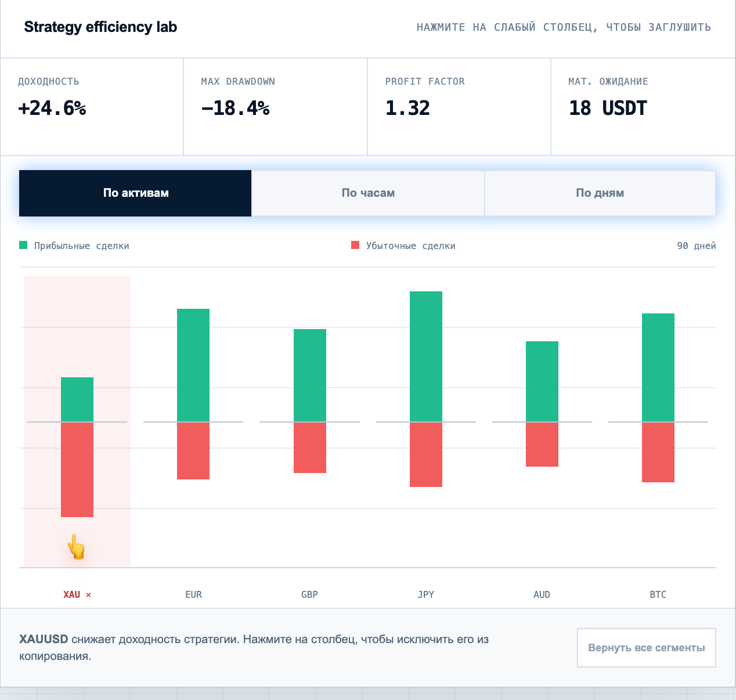The height and width of the screenshot is (700, 736).
Task: Click the red XAU loss bar
Action: [77, 470]
